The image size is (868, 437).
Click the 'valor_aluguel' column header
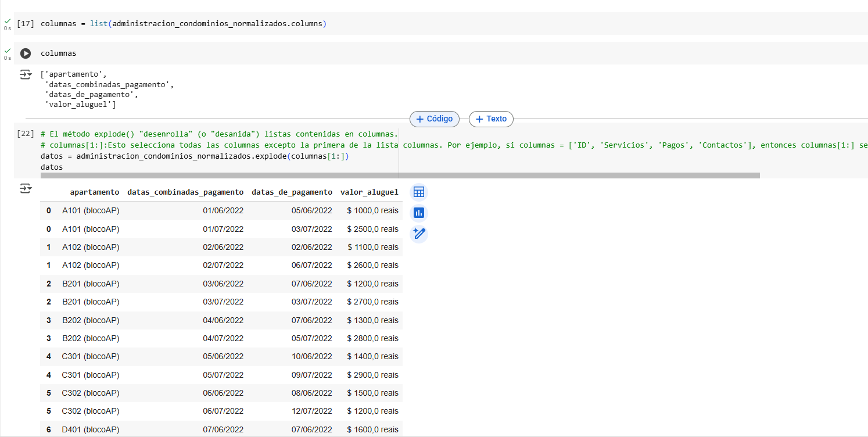(x=370, y=192)
